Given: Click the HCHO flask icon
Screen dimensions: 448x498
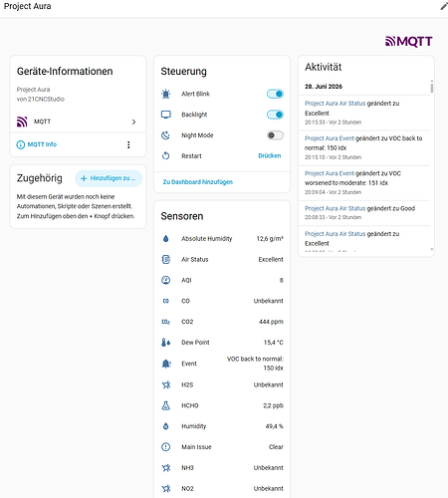Looking at the screenshot, I should tap(166, 405).
